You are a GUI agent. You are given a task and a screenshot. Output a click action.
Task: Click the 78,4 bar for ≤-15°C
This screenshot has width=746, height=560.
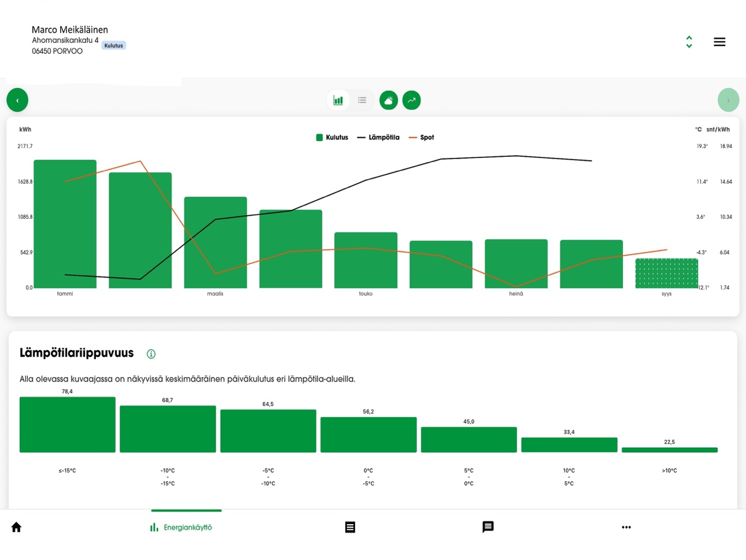pos(68,425)
